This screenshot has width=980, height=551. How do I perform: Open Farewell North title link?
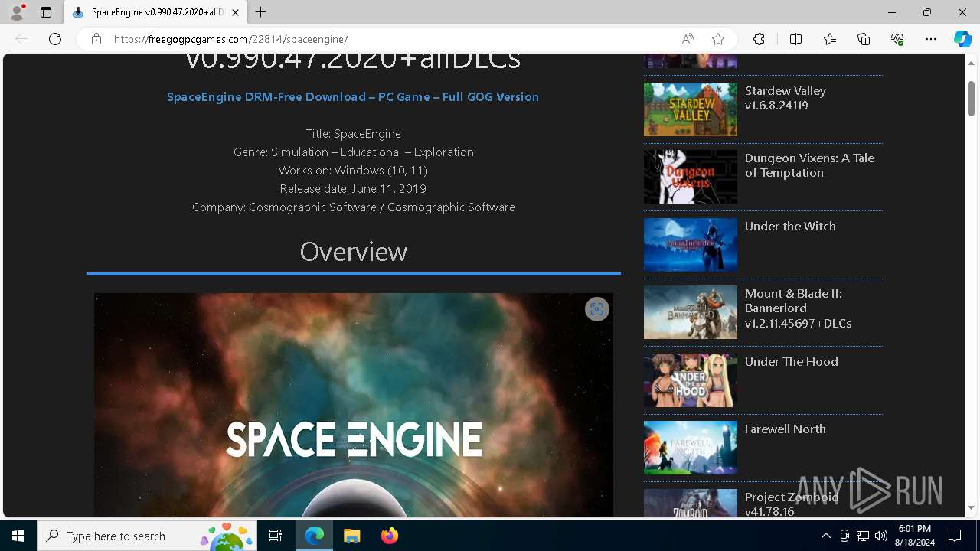(786, 429)
